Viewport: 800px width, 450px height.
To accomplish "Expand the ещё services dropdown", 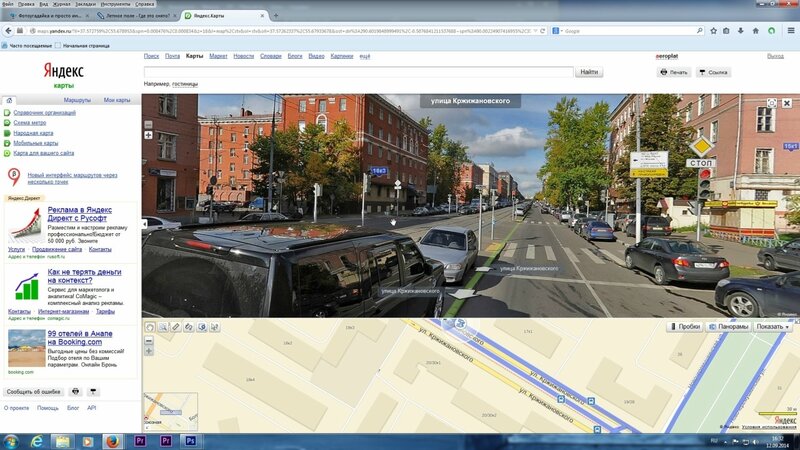I will [365, 56].
